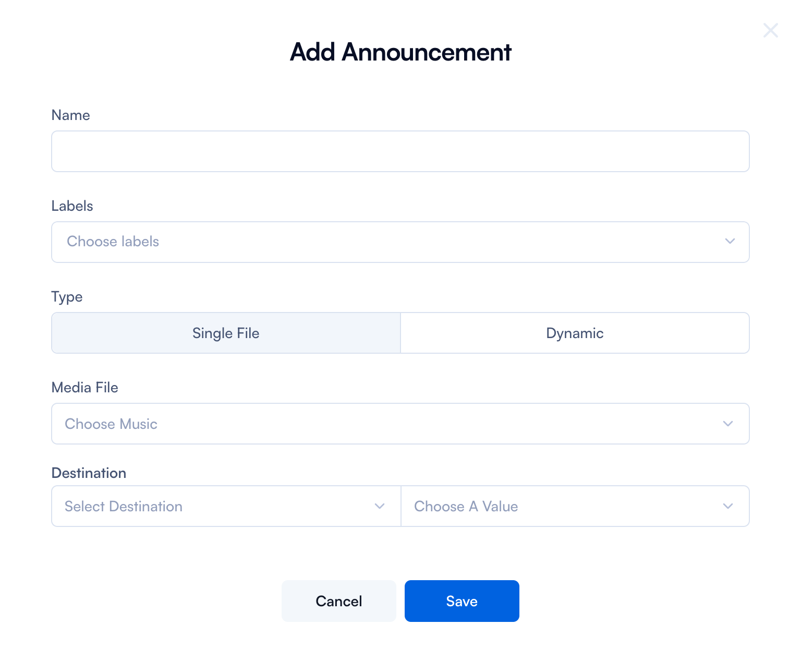Screen dimensions: 801x672
Task: Switch announcement type to Dynamic
Action: click(575, 333)
